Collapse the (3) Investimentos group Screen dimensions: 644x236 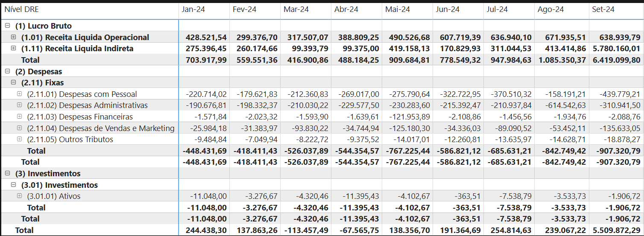pyautogui.click(x=7, y=173)
